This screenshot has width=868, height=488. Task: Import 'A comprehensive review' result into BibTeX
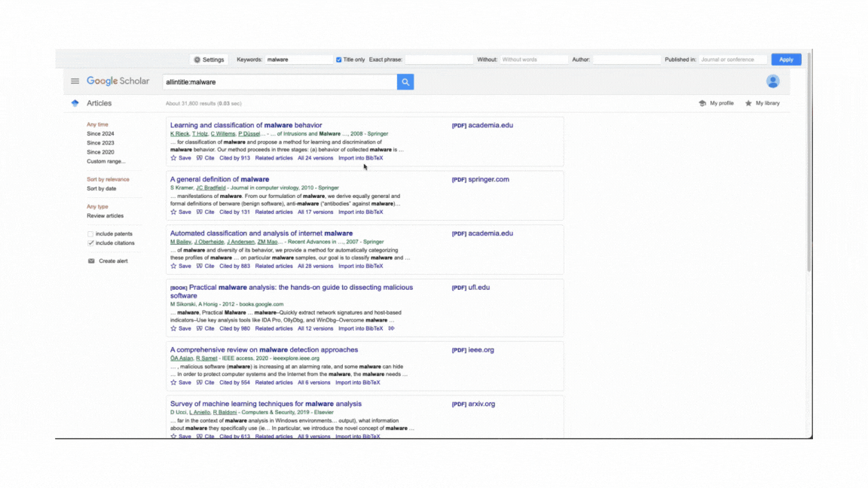point(358,383)
